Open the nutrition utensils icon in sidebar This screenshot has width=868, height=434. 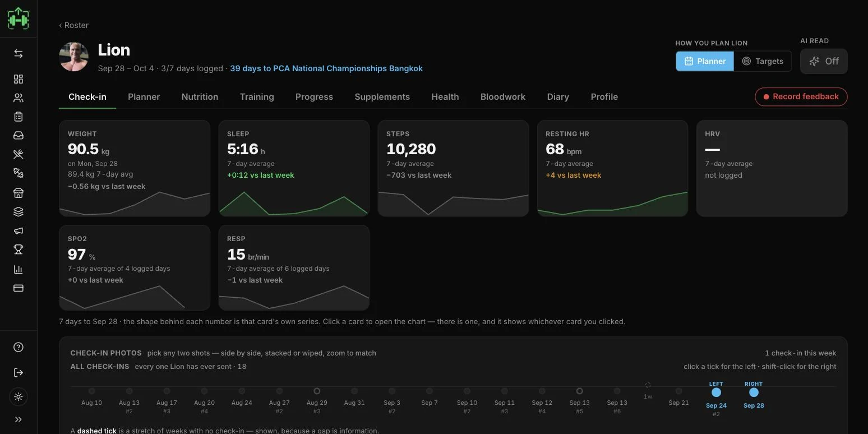coord(19,155)
